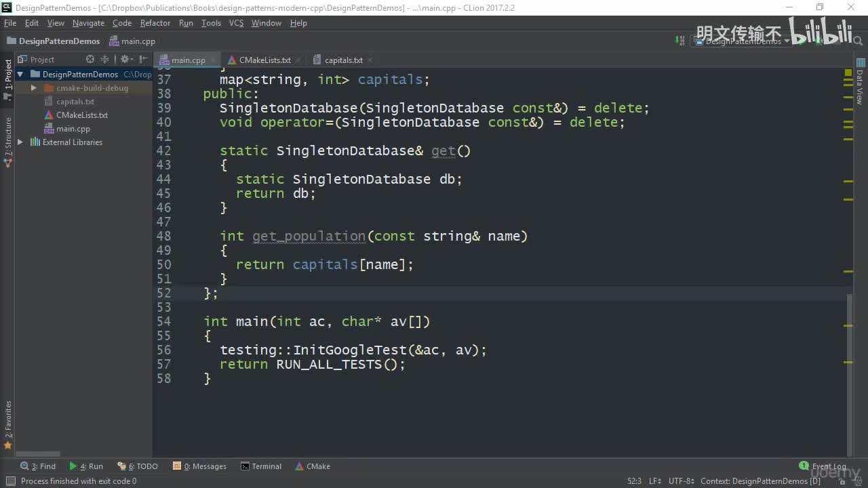This screenshot has height=488, width=868.
Task: Select main.cpp in the project tree
Action: tap(73, 129)
